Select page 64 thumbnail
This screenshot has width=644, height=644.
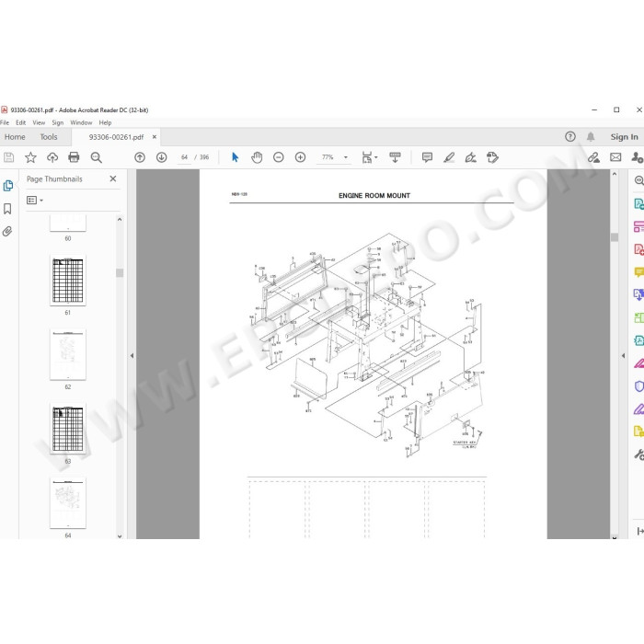pyautogui.click(x=68, y=503)
